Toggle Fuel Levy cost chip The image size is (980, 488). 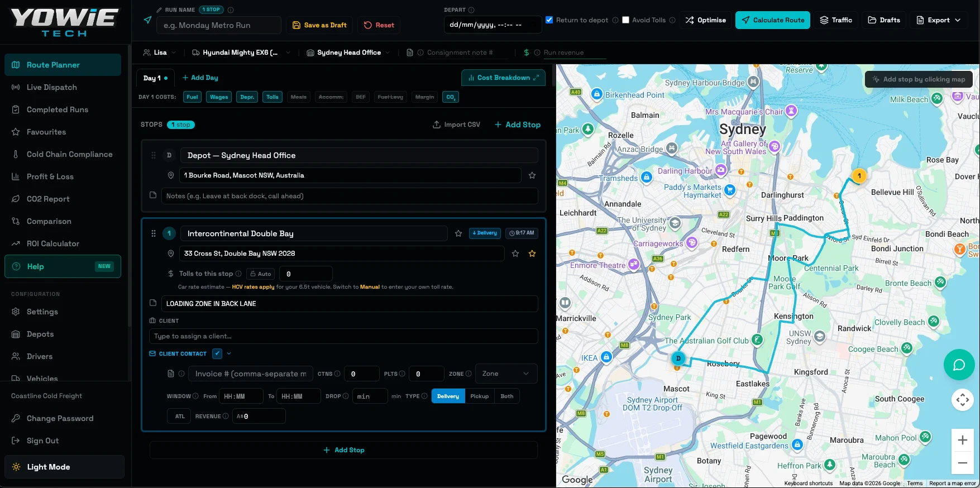pos(390,97)
